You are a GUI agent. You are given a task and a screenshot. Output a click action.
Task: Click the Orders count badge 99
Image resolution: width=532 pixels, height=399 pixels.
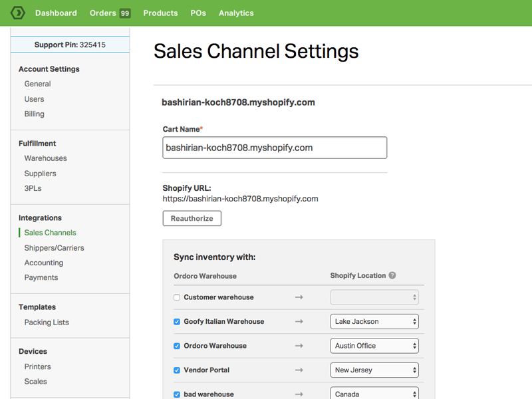(124, 13)
